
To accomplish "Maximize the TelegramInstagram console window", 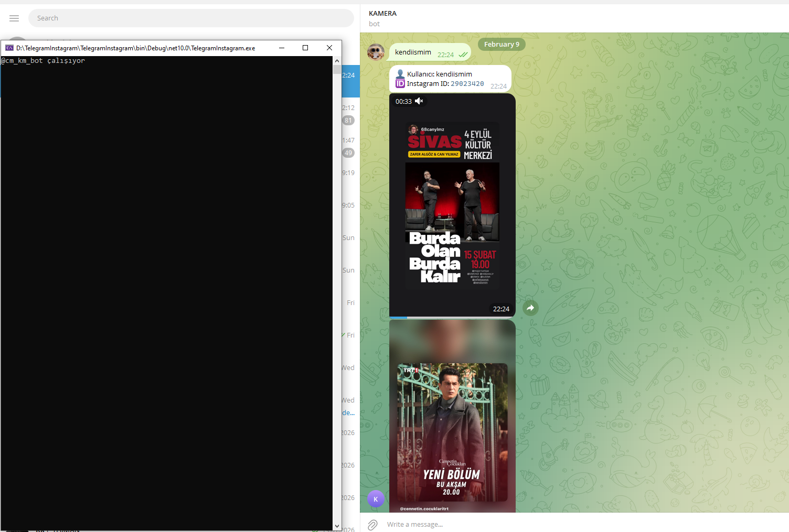I will click(x=305, y=48).
